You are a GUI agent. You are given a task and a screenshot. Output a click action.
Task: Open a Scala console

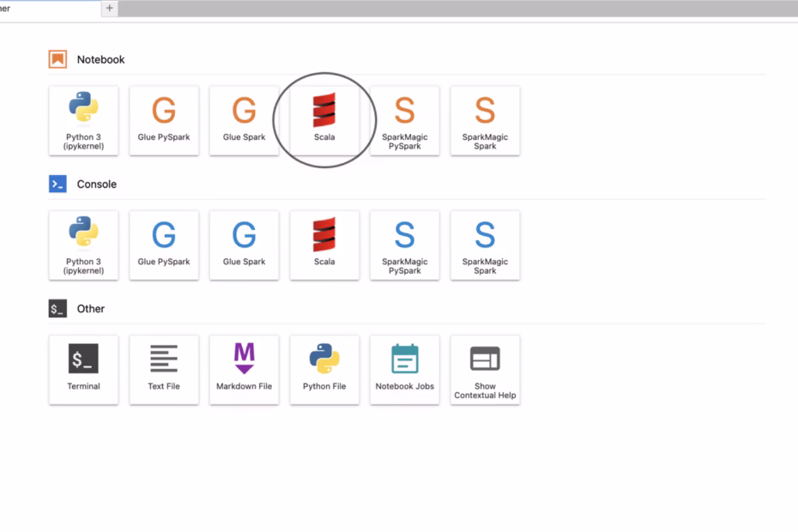324,245
